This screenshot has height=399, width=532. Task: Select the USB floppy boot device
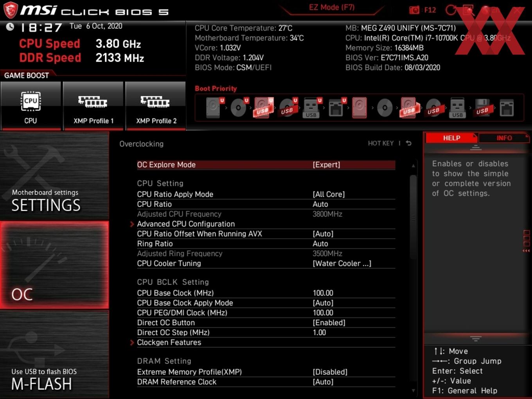point(482,108)
